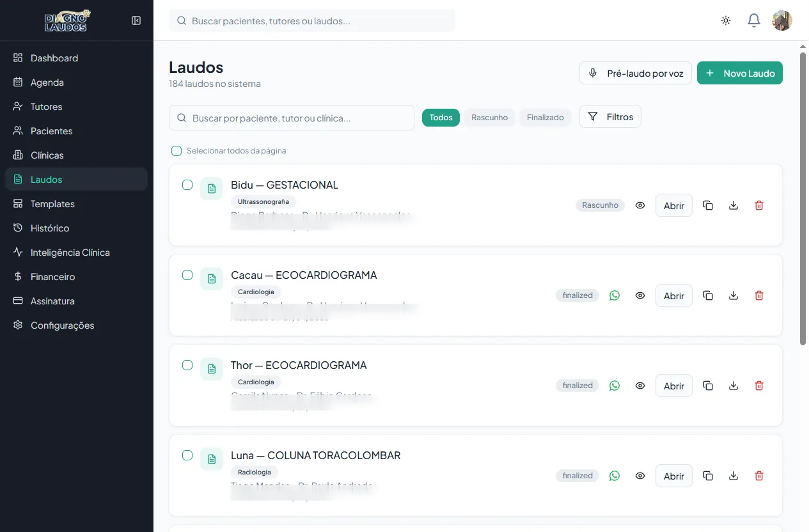
Task: Delete the Luna report with trash icon
Action: [x=759, y=476]
